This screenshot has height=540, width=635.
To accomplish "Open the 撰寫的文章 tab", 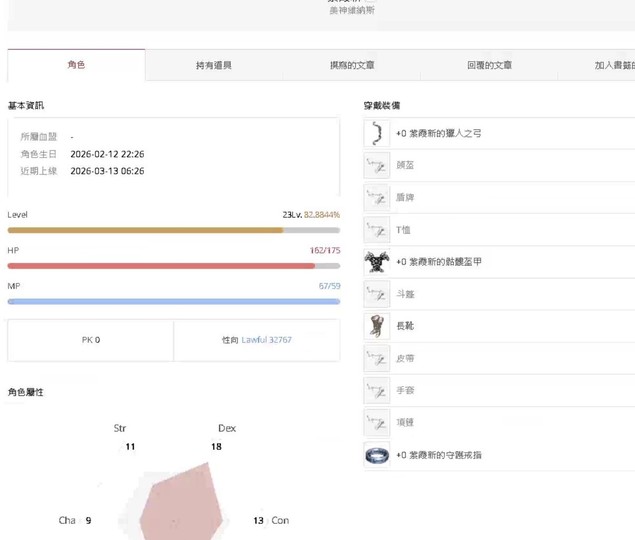I will tap(352, 65).
